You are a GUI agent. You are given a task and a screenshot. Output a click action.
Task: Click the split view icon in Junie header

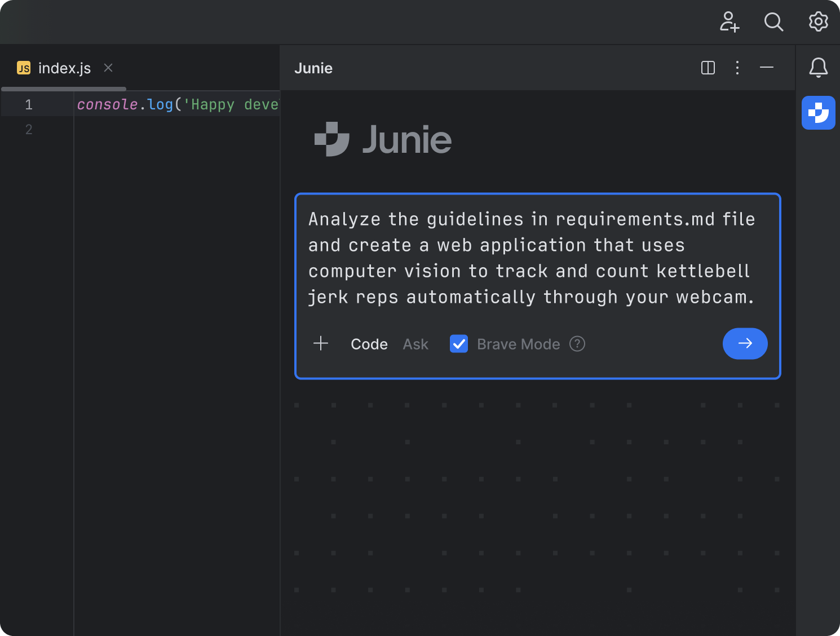(x=708, y=68)
